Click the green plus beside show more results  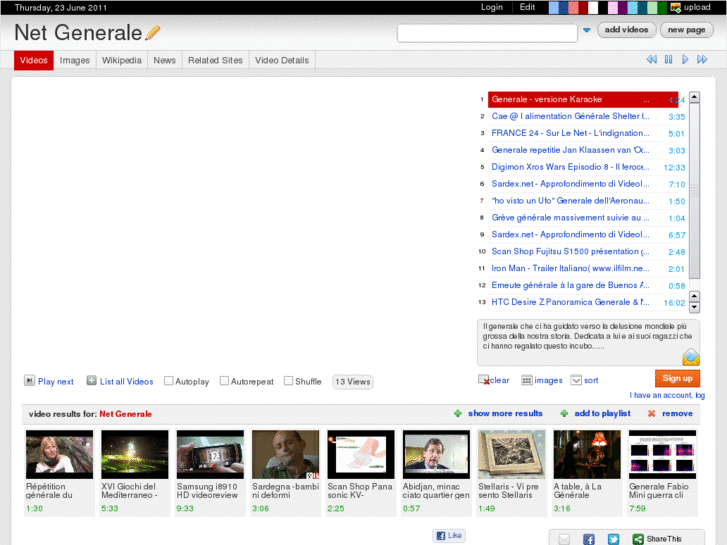[458, 413]
